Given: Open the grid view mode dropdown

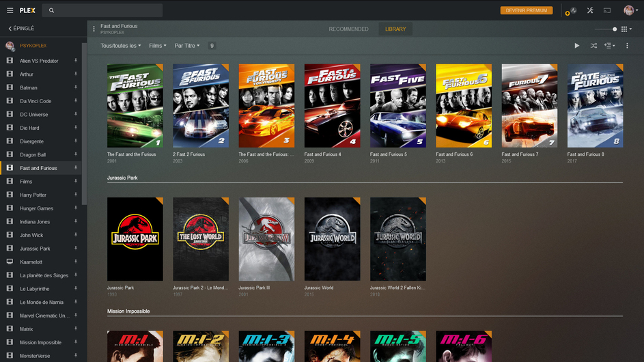Looking at the screenshot, I should (x=626, y=29).
